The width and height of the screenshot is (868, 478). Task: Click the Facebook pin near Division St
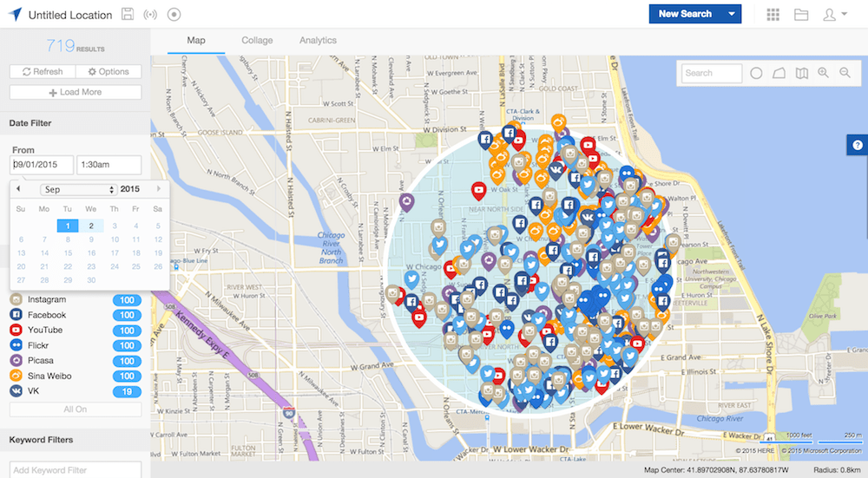[485, 140]
